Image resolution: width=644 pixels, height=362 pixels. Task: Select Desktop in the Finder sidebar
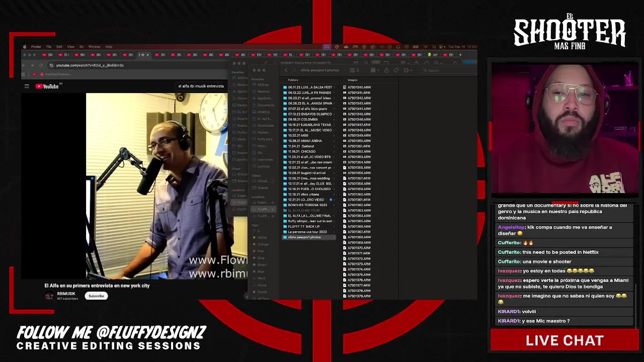(262, 112)
